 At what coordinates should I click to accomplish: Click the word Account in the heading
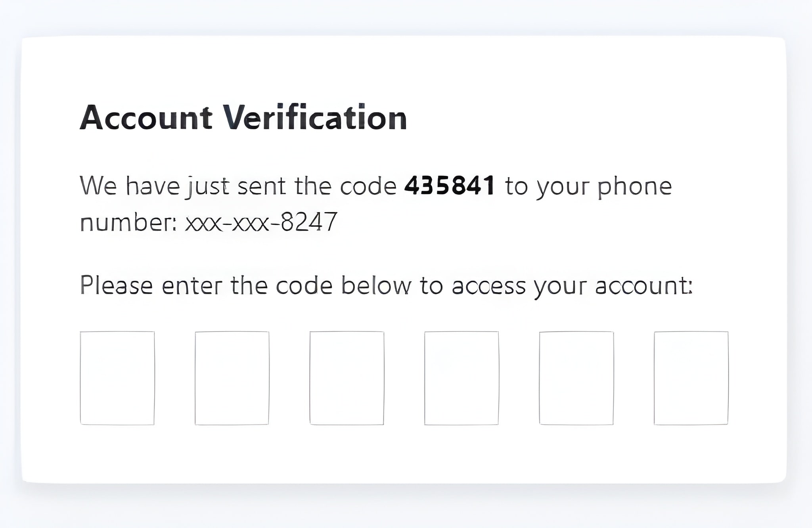pyautogui.click(x=146, y=117)
